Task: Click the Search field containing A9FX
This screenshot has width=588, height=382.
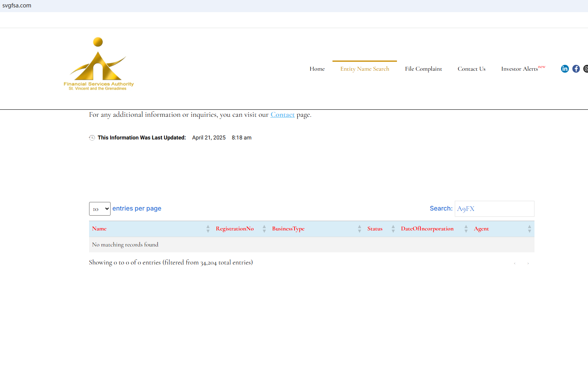Action: click(x=494, y=209)
